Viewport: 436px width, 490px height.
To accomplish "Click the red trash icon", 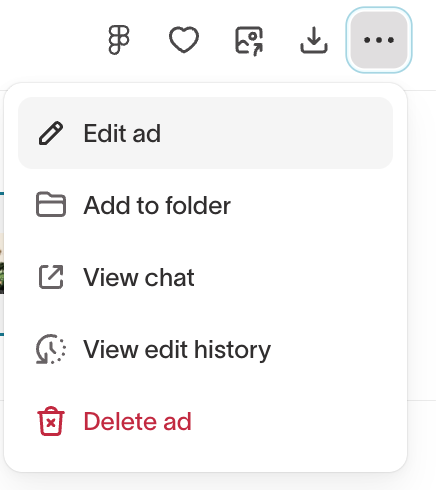I will pos(51,421).
